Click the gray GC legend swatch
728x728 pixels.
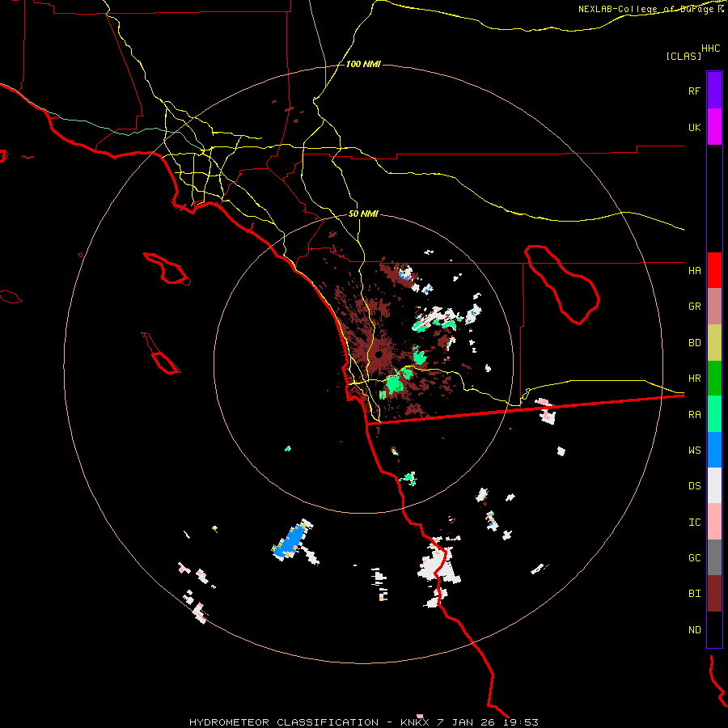[x=714, y=557]
